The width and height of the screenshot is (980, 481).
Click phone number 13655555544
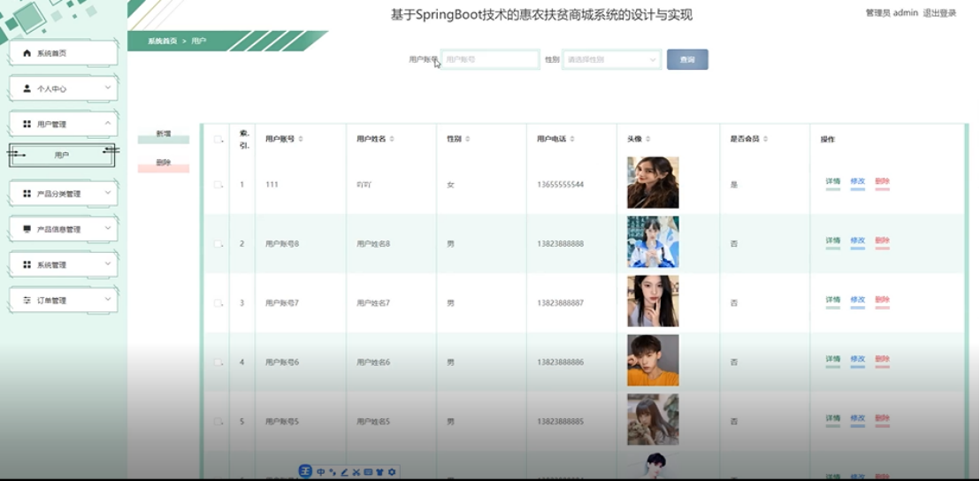(x=561, y=185)
